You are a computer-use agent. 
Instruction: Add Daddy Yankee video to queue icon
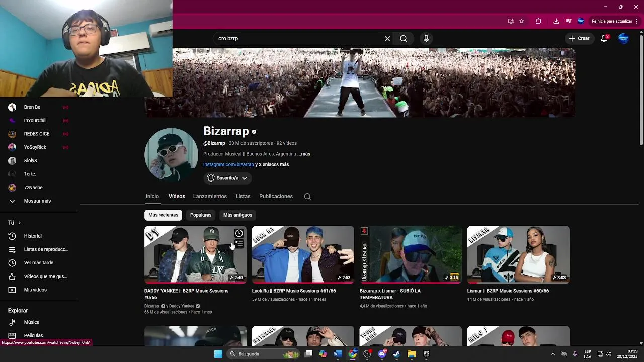(x=239, y=244)
